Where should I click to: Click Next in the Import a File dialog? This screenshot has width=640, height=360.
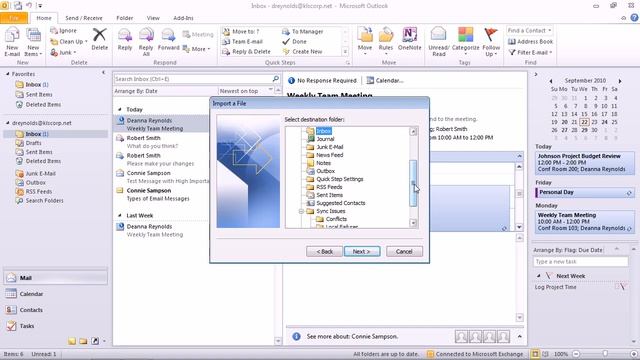[362, 251]
